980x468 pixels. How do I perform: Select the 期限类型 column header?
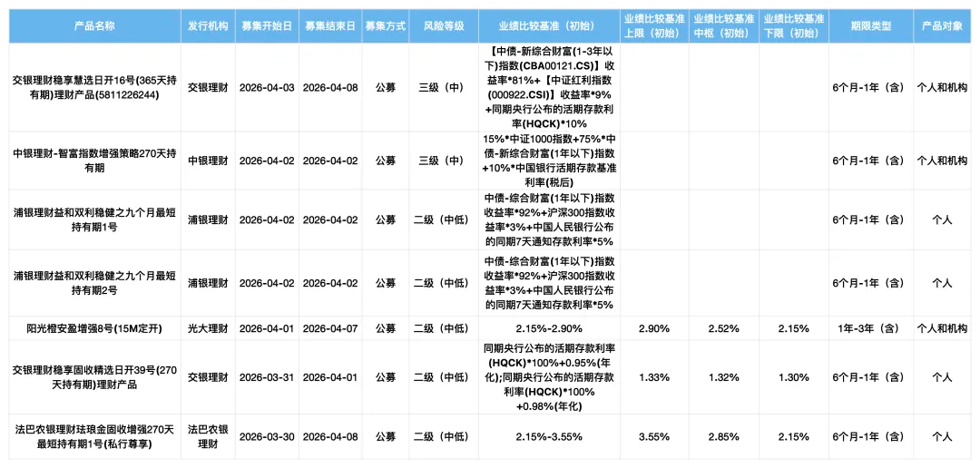(x=871, y=26)
